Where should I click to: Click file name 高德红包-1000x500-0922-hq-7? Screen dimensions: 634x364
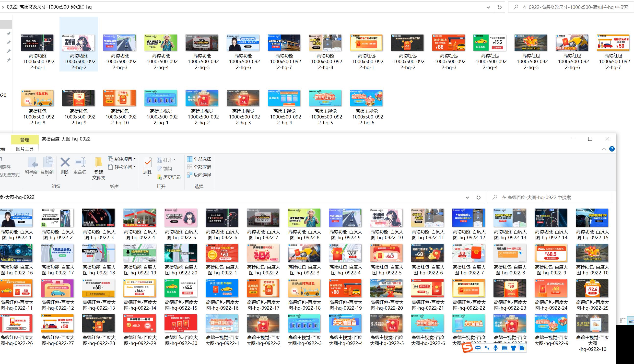pos(613,61)
